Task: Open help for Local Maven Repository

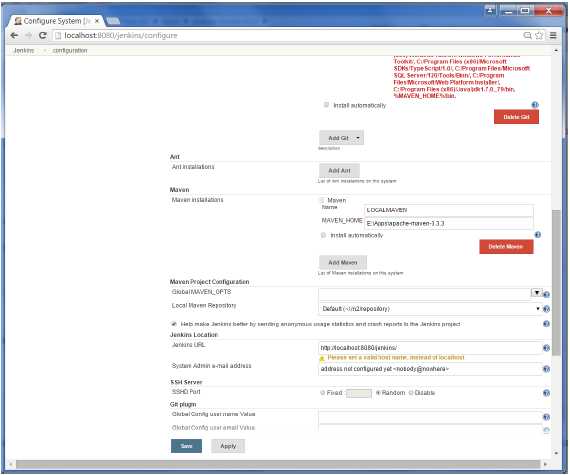Action: [546, 309]
